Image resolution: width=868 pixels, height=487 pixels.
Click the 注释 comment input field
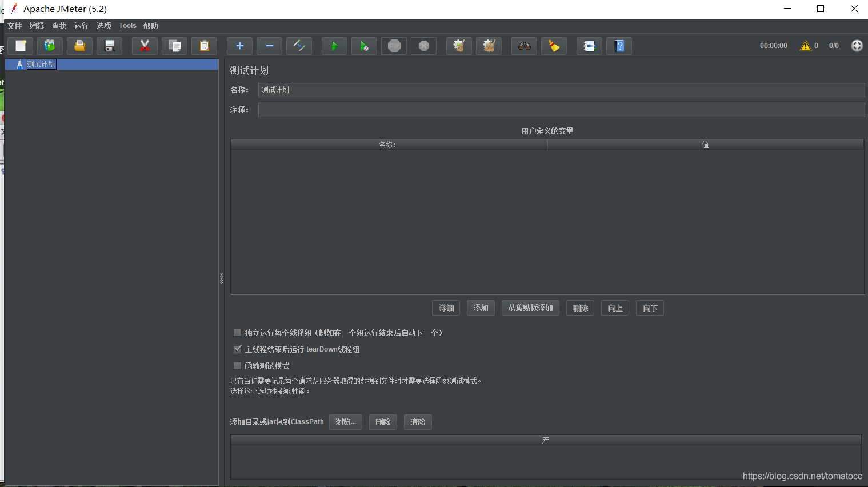click(561, 110)
